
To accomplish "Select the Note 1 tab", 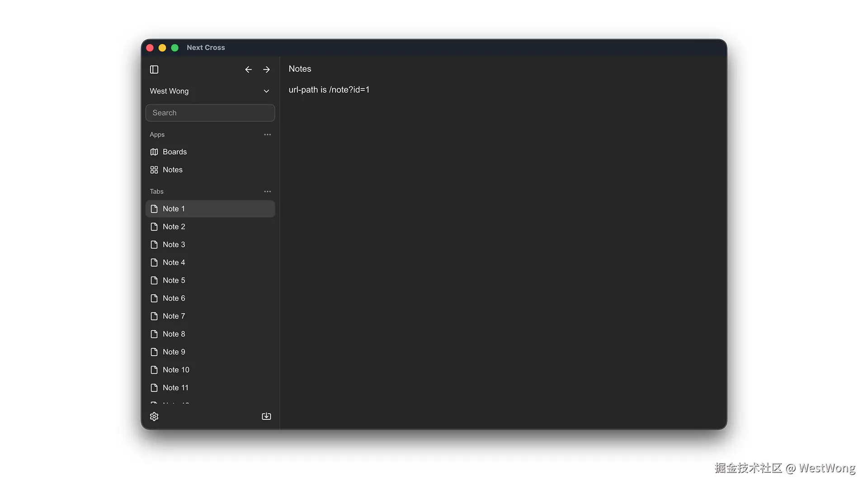I will (x=210, y=209).
